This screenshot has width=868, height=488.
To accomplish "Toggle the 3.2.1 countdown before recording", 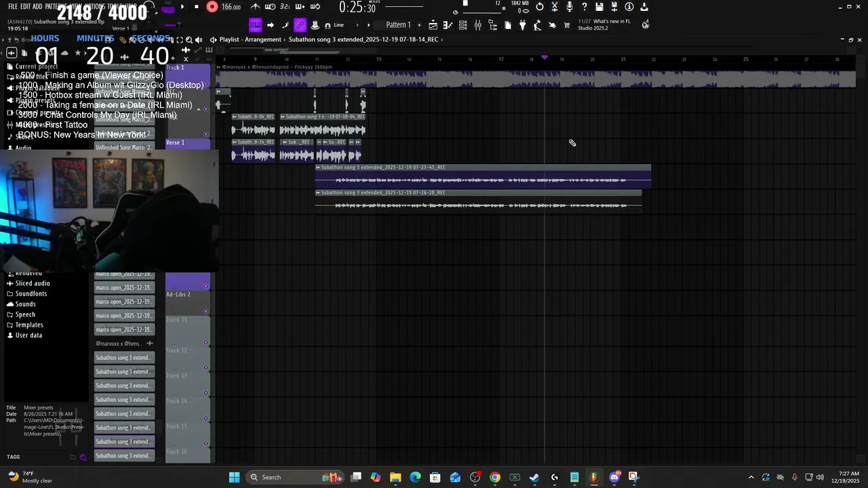I will [x=285, y=7].
